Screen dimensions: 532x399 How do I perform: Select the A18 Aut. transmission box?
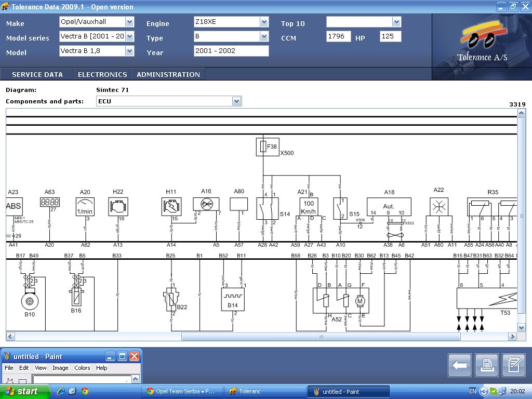tap(389, 207)
